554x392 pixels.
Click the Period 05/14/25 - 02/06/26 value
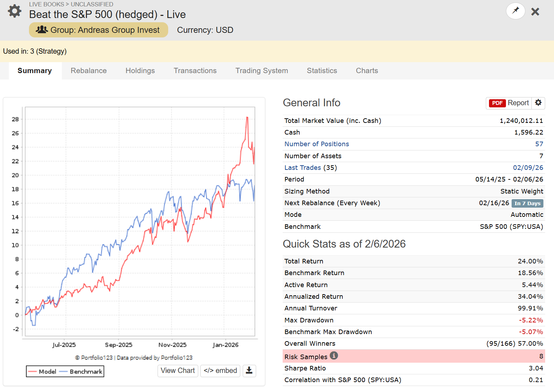509,179
